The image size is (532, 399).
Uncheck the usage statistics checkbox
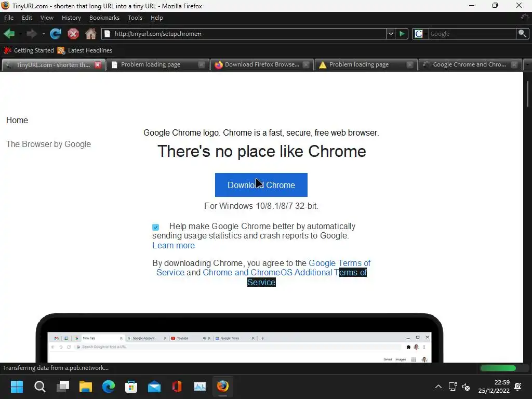[x=155, y=227]
